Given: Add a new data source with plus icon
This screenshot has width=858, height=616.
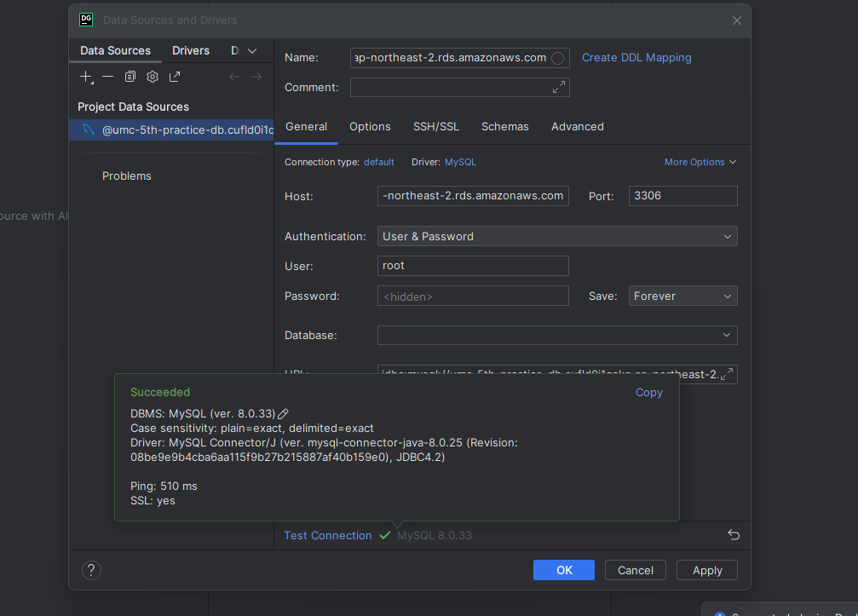Looking at the screenshot, I should 86,78.
